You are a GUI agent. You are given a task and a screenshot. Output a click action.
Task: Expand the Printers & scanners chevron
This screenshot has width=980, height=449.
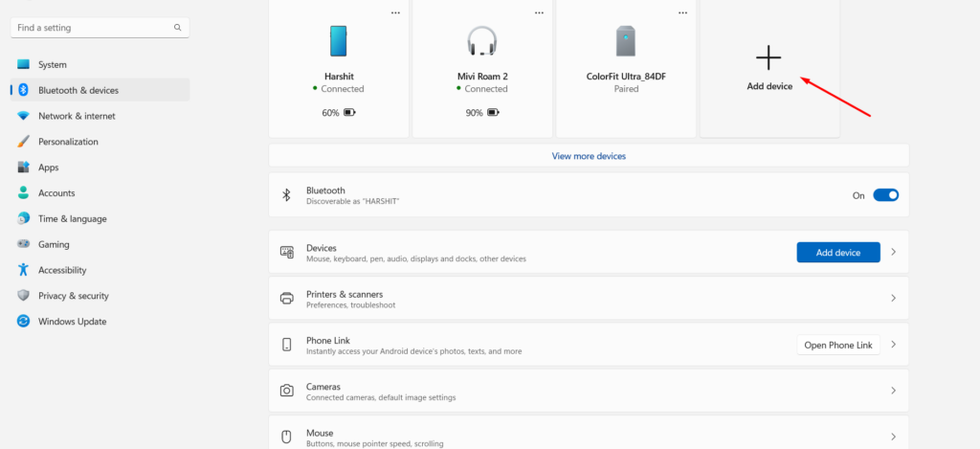click(x=893, y=299)
